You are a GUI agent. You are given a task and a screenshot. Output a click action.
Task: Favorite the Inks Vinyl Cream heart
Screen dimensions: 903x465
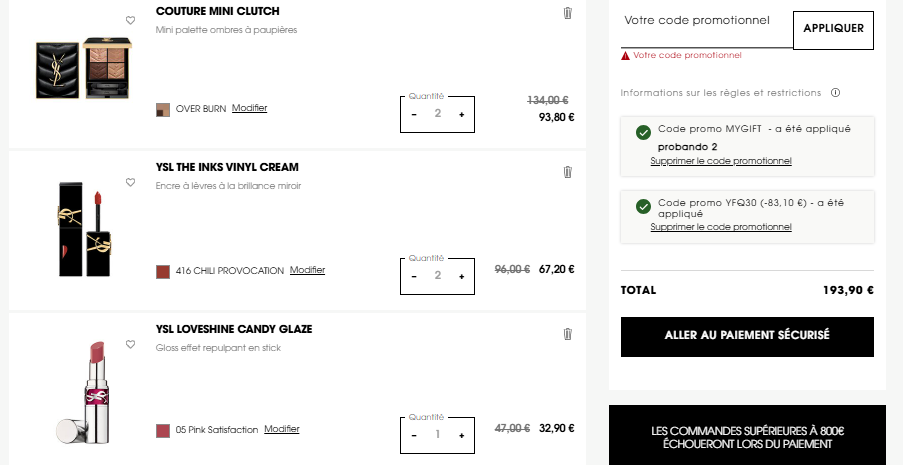coord(130,182)
